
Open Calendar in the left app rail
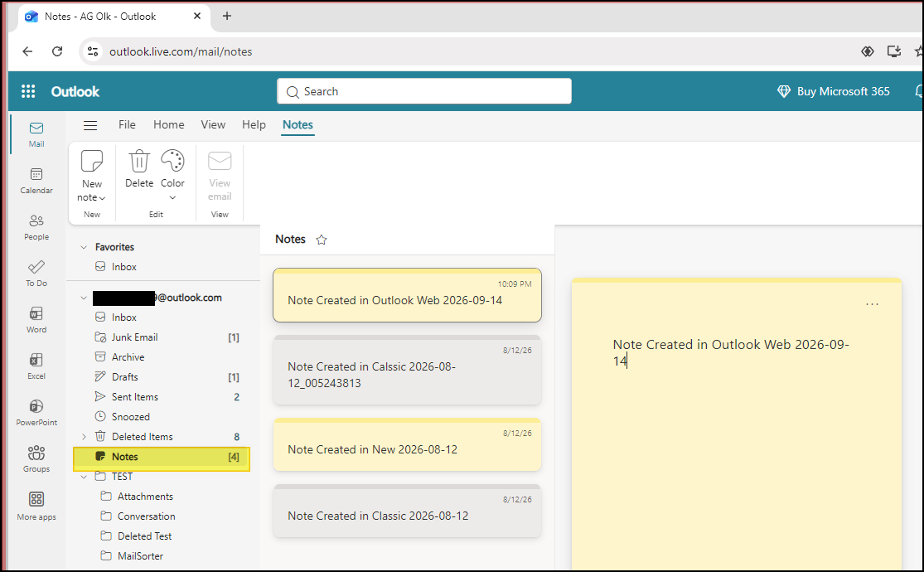point(36,181)
